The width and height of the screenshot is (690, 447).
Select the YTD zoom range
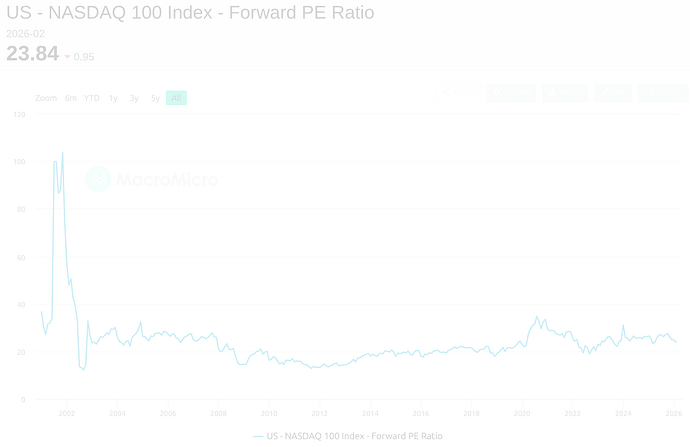click(x=91, y=98)
